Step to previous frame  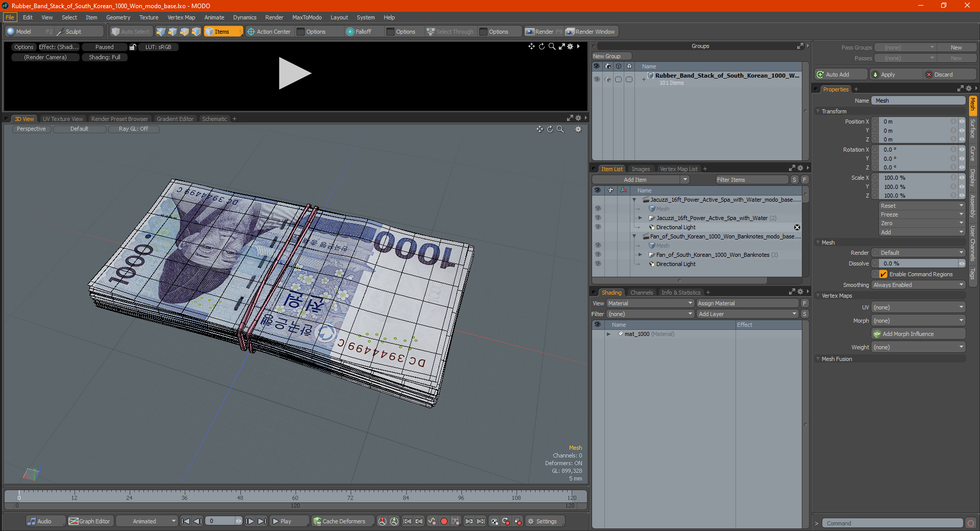coord(198,521)
